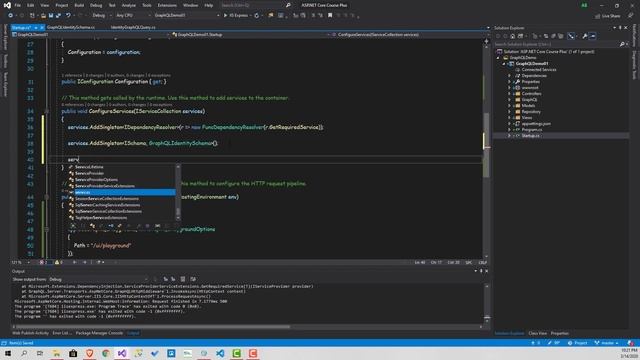This screenshot has height=360, width=640.
Task: Open the Analyze menu
Action: [129, 5]
